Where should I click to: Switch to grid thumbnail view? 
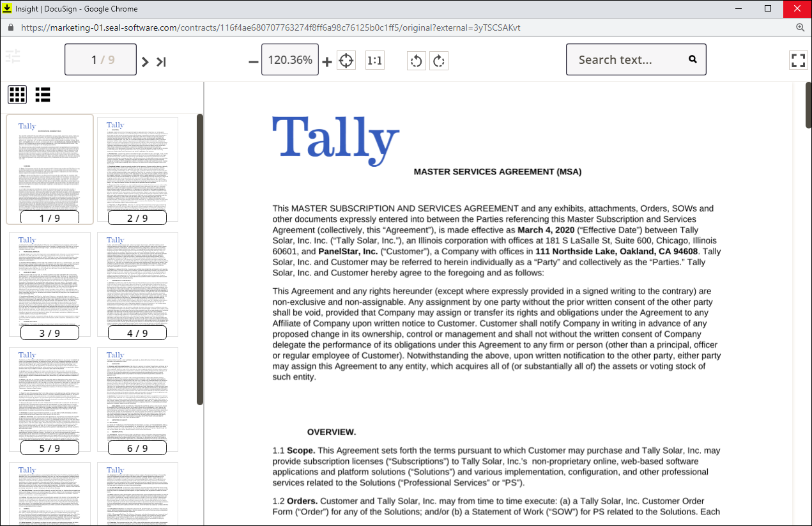(x=17, y=95)
